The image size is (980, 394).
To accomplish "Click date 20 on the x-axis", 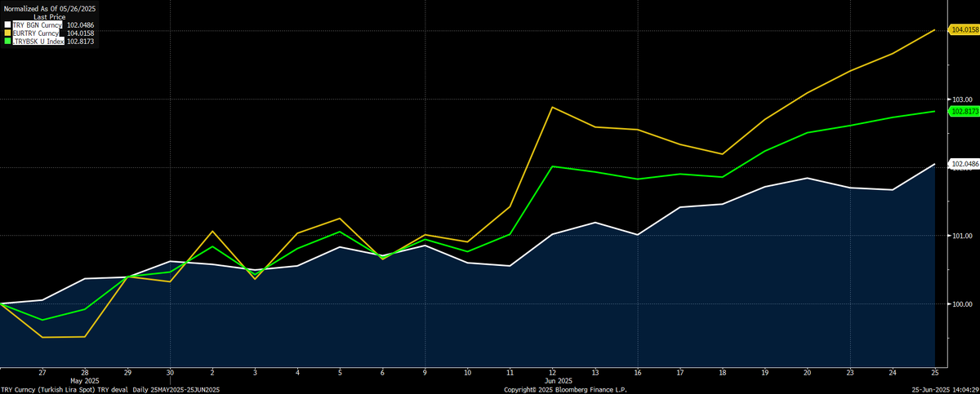I will [807, 371].
